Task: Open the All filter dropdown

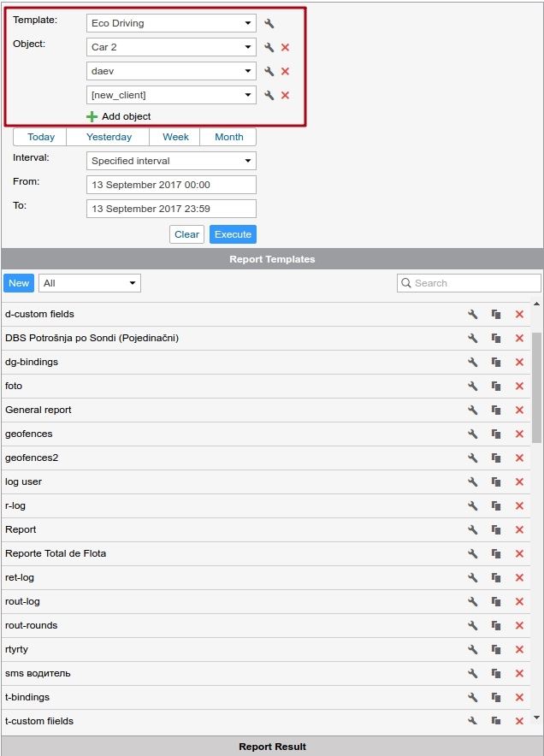Action: point(90,283)
